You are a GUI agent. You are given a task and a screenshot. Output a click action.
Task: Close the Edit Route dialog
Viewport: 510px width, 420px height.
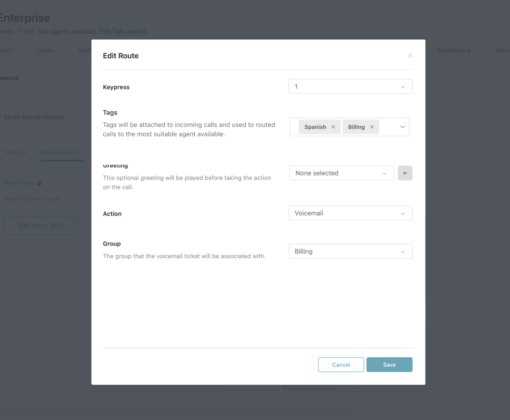coord(410,56)
